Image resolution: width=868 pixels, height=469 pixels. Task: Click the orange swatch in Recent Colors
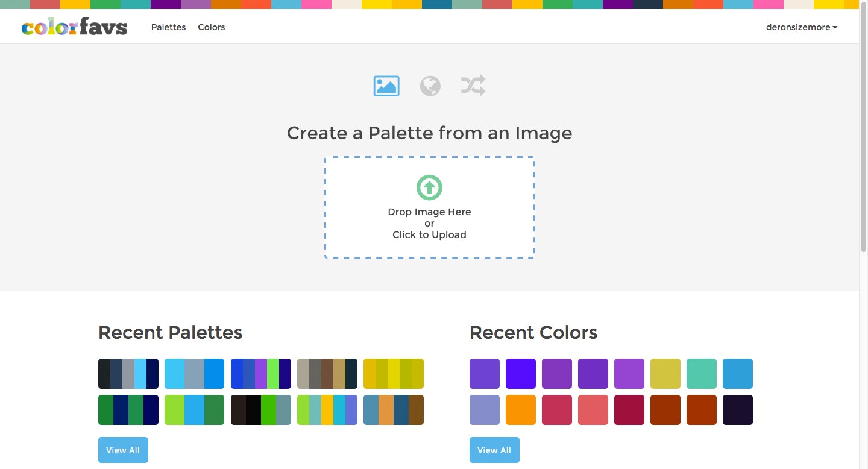tap(520, 409)
